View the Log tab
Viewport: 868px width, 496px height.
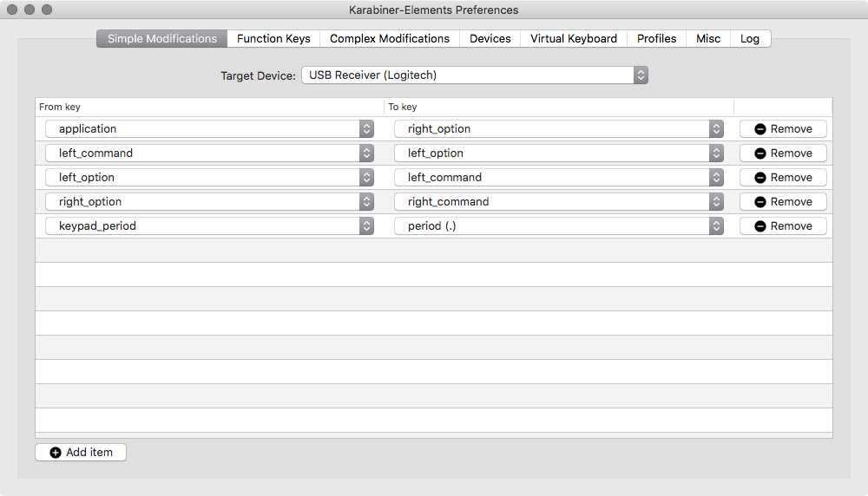750,39
